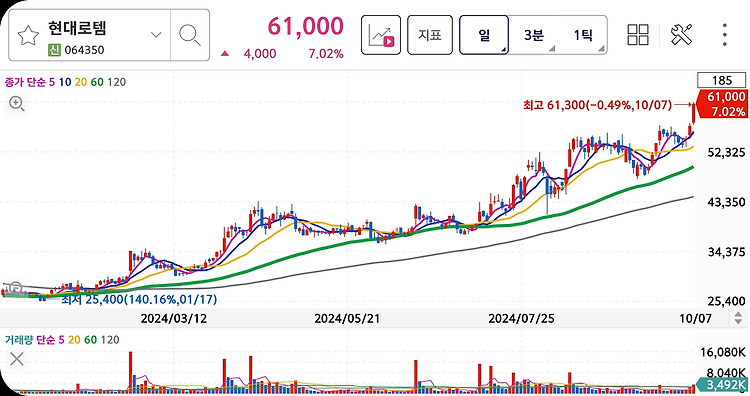Click the date axis up-down stepper
This screenshot has width=750, height=396.
tap(738, 318)
